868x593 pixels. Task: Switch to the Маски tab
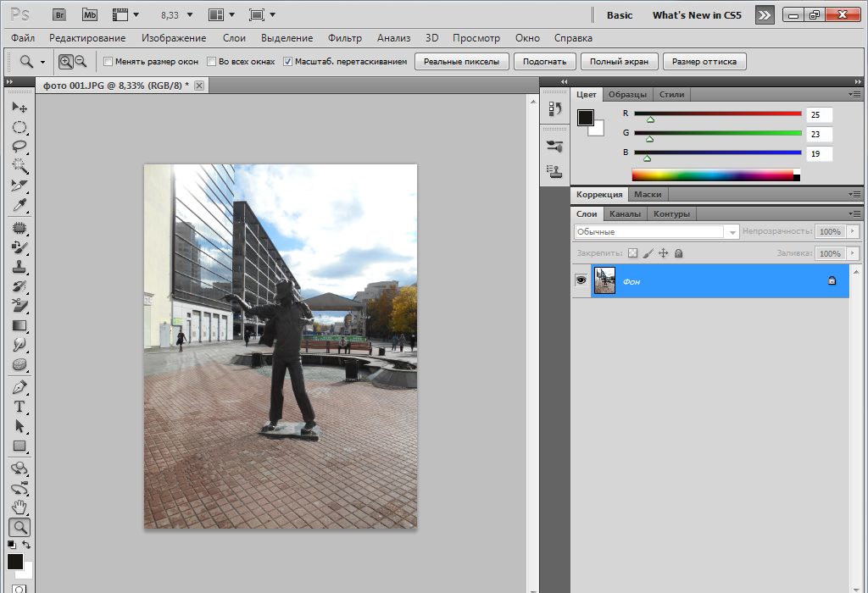click(648, 195)
